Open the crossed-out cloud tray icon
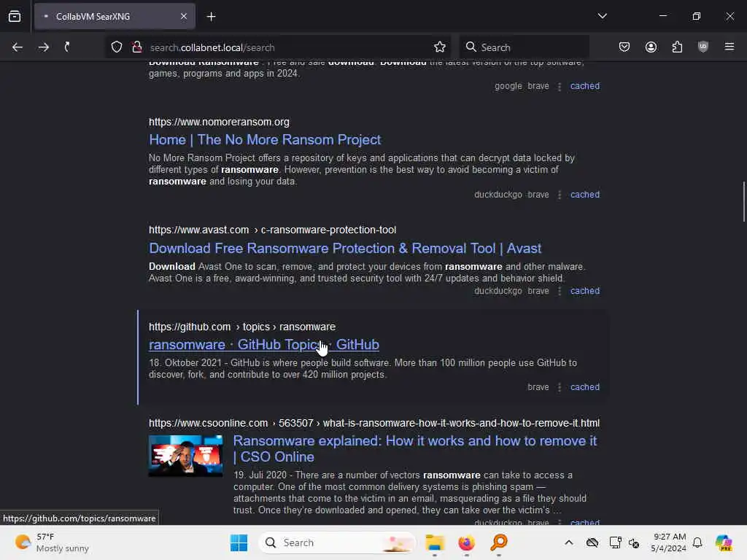 pos(592,542)
